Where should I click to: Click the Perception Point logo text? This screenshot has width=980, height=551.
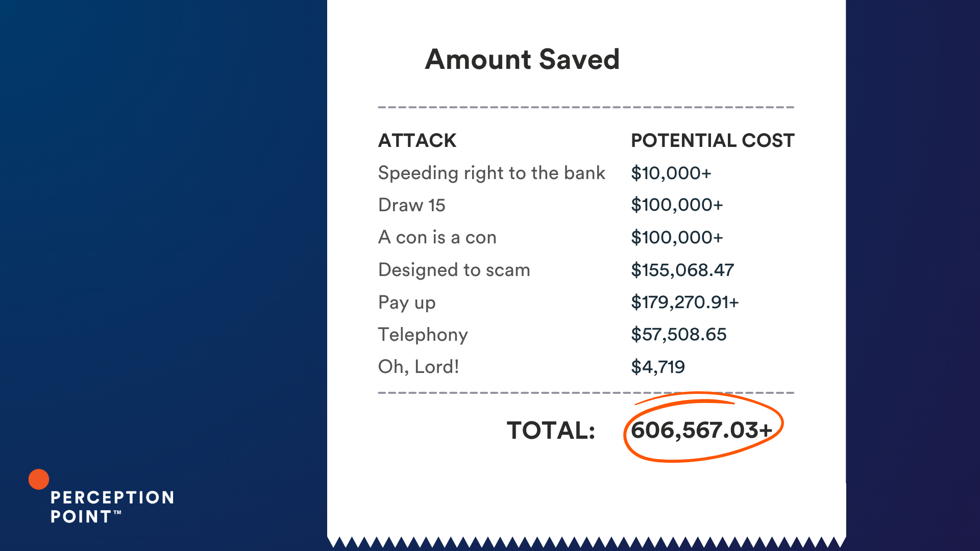(x=112, y=507)
